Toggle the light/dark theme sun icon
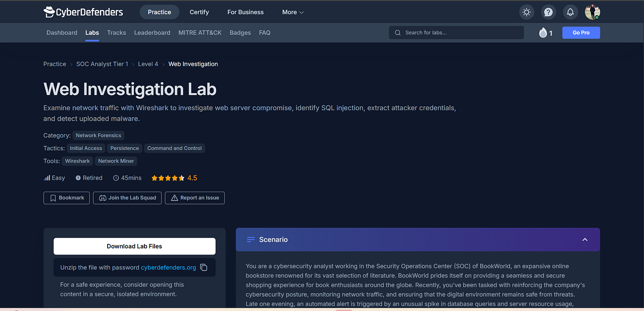Viewport: 644px width, 311px height. pos(527,12)
